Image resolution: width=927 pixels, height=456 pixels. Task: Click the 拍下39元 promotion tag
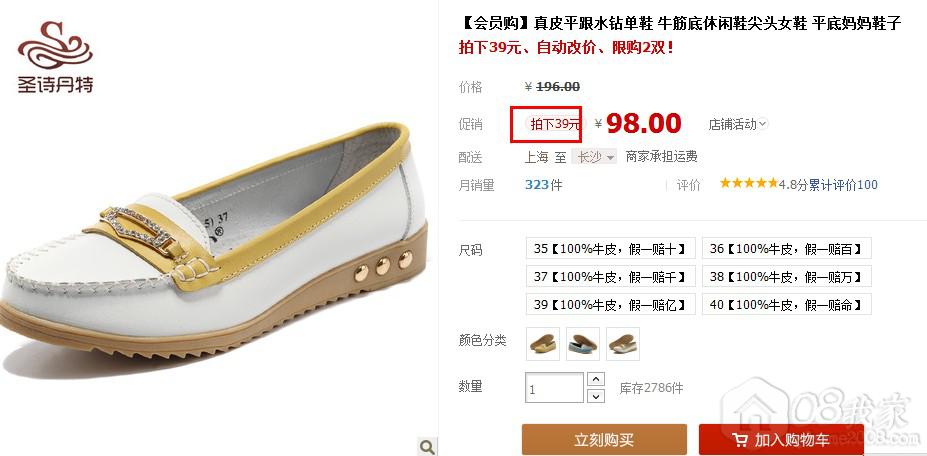[x=553, y=124]
